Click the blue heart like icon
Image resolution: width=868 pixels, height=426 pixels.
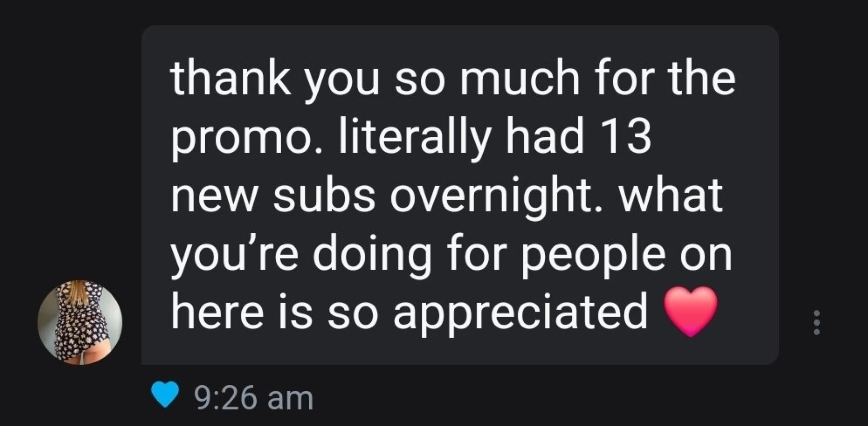pyautogui.click(x=165, y=394)
